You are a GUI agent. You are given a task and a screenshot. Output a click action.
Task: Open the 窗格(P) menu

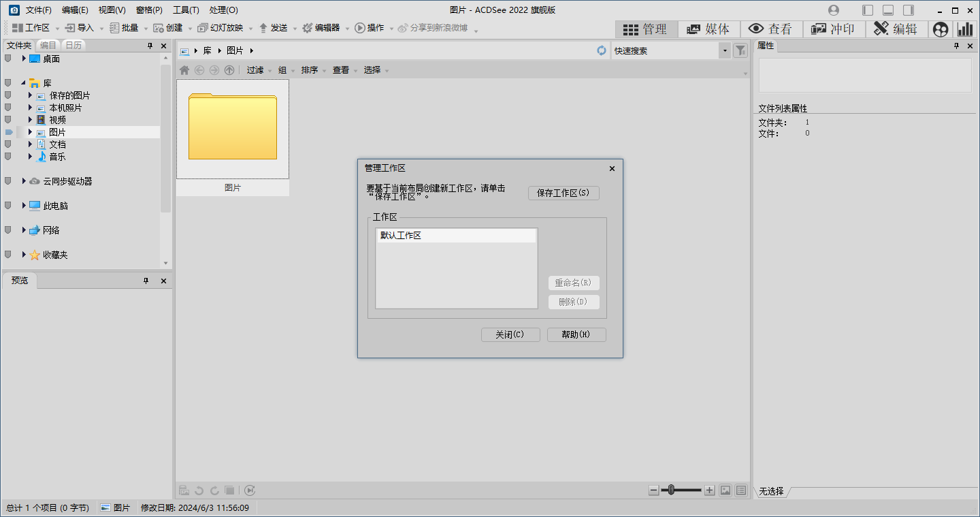point(149,10)
